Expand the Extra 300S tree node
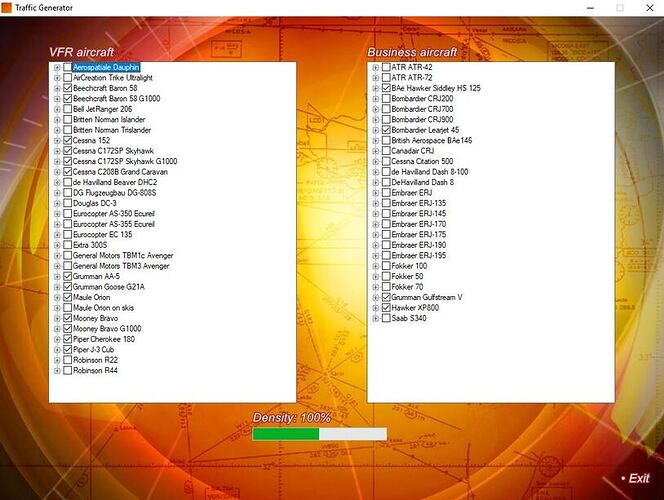This screenshot has height=500, width=664. click(x=57, y=245)
